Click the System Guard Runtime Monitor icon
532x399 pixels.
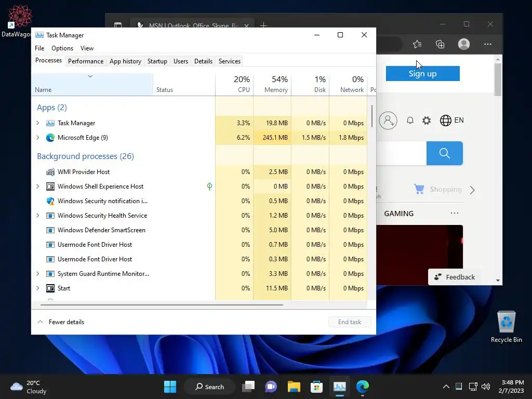pos(50,274)
